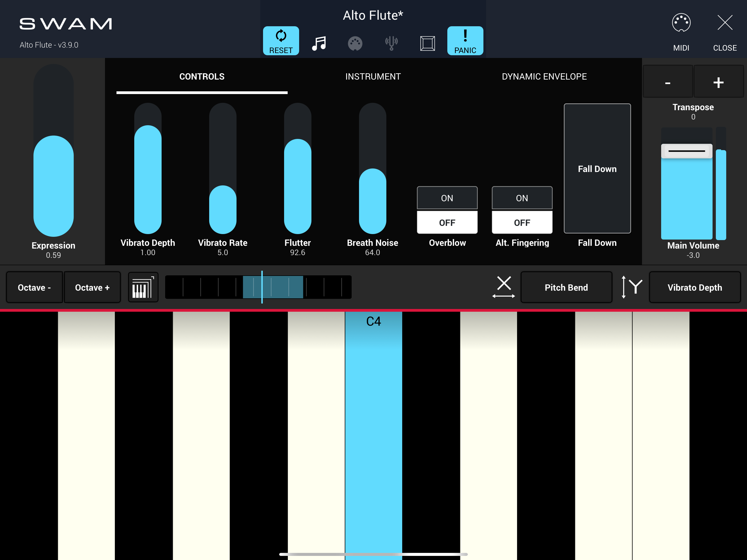Switch to the INSTRUMENT tab
Viewport: 747px width, 560px height.
click(x=373, y=77)
